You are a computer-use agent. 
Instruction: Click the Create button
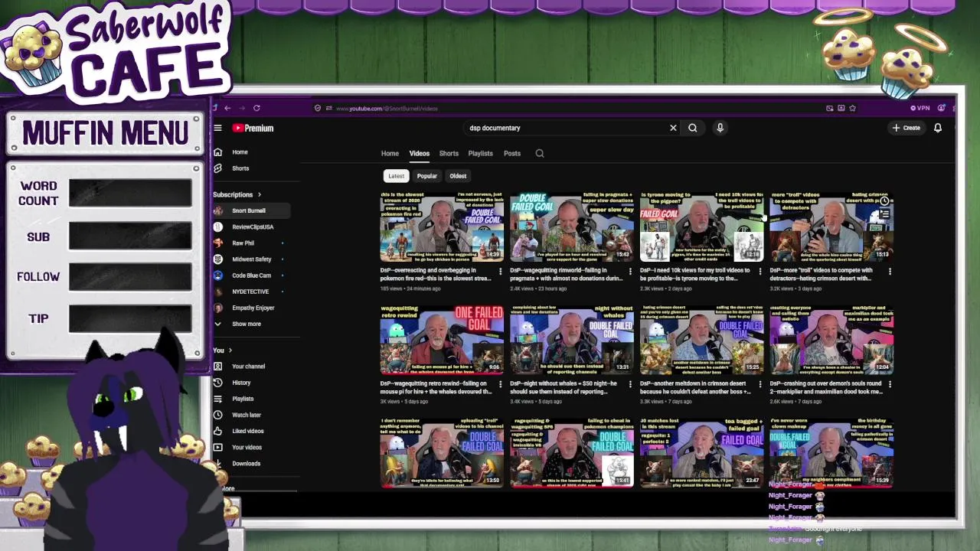click(906, 128)
